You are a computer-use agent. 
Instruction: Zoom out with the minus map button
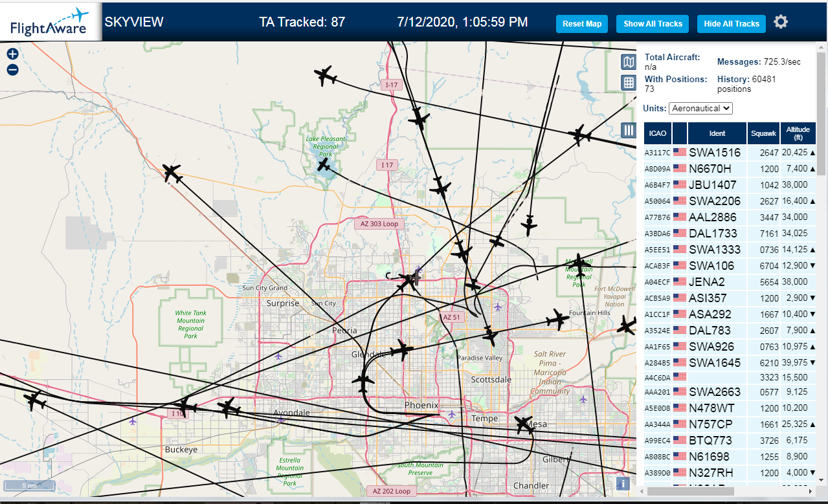click(12, 70)
